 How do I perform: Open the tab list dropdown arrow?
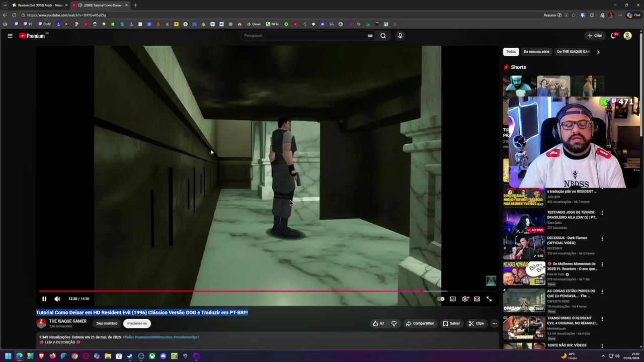click(x=5, y=5)
